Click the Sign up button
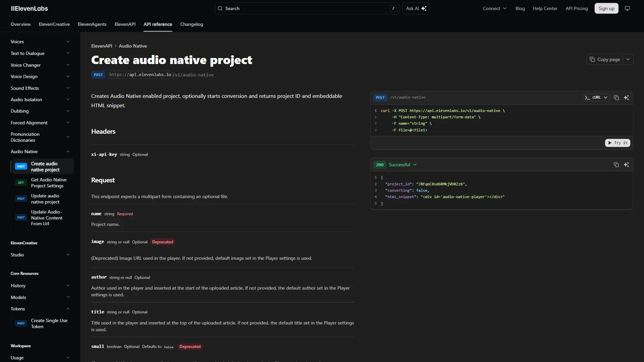644x362 pixels. 606,8
